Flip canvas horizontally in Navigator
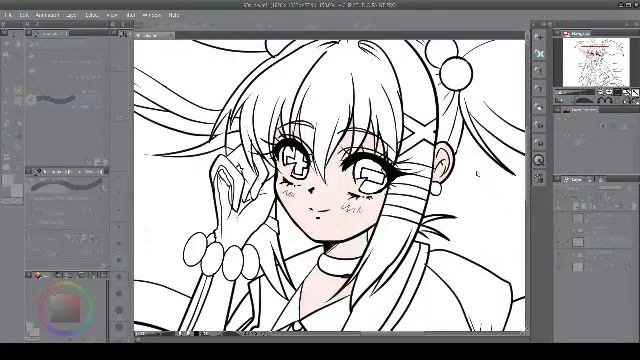 tap(627, 100)
